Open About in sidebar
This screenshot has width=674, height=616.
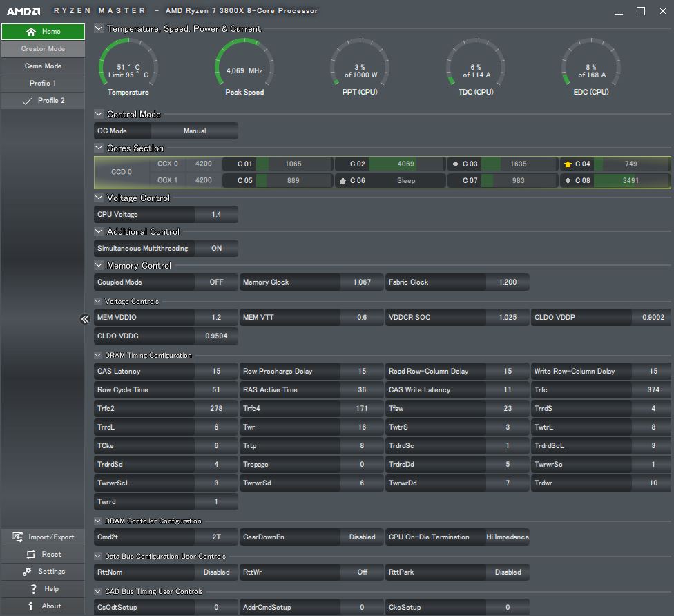(x=43, y=606)
